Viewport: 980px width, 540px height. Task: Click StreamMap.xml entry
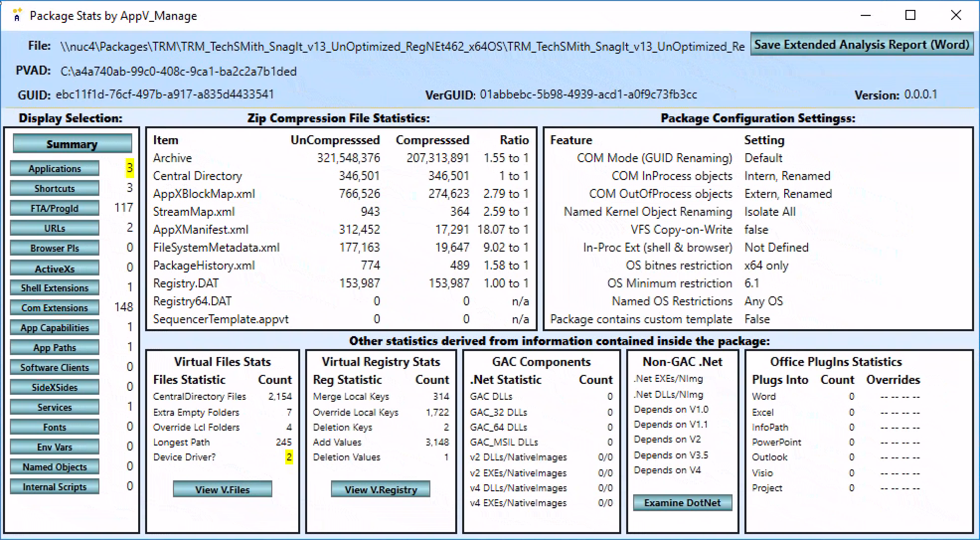click(x=194, y=212)
